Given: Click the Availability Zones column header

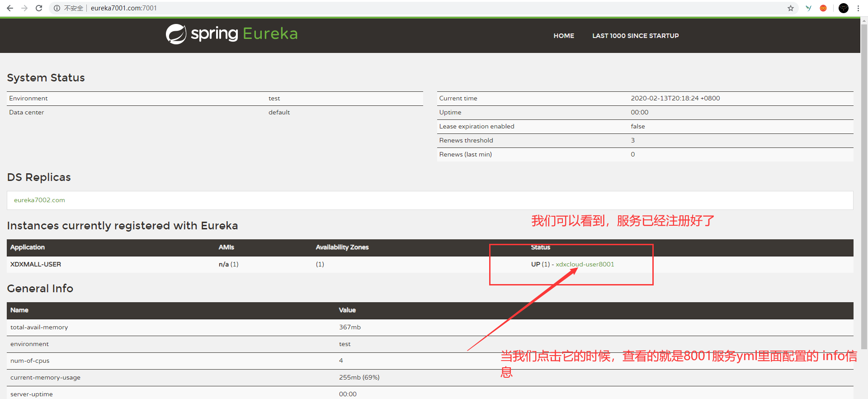Looking at the screenshot, I should 342,247.
